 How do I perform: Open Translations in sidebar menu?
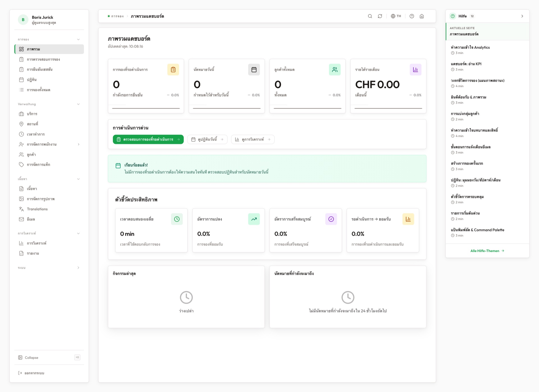tap(37, 209)
